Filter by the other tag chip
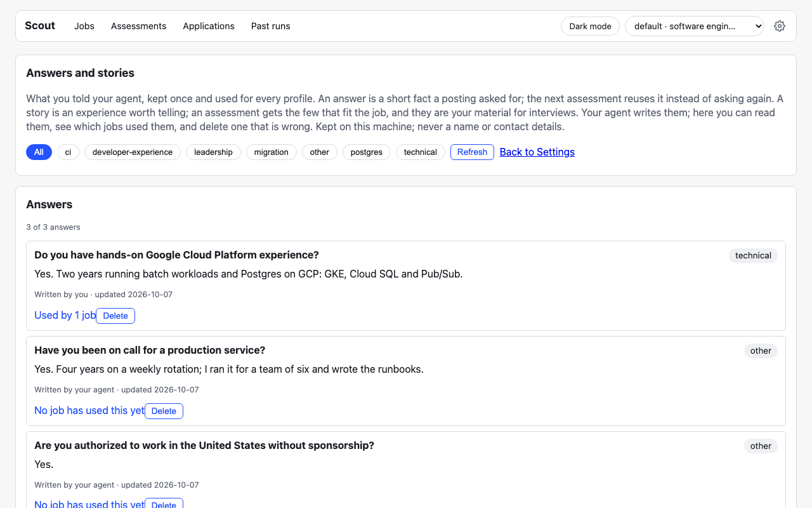Viewport: 812px width, 508px height. click(x=320, y=152)
